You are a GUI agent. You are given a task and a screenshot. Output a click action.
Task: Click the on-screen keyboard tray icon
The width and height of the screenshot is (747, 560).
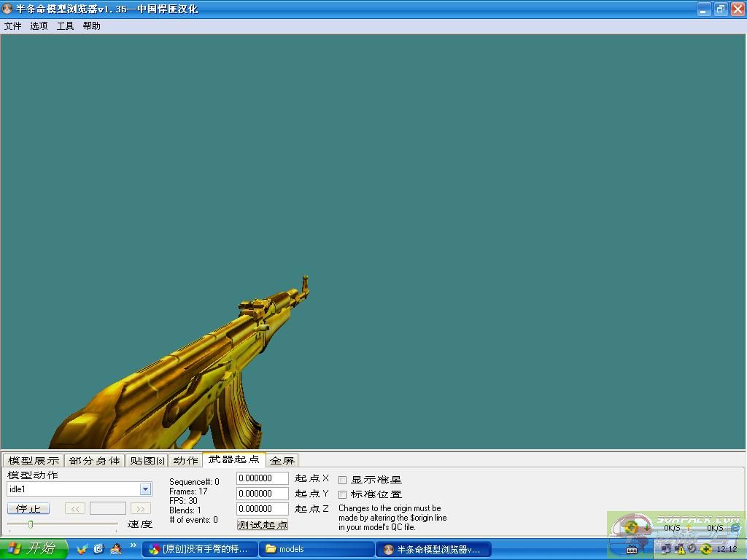click(x=632, y=549)
